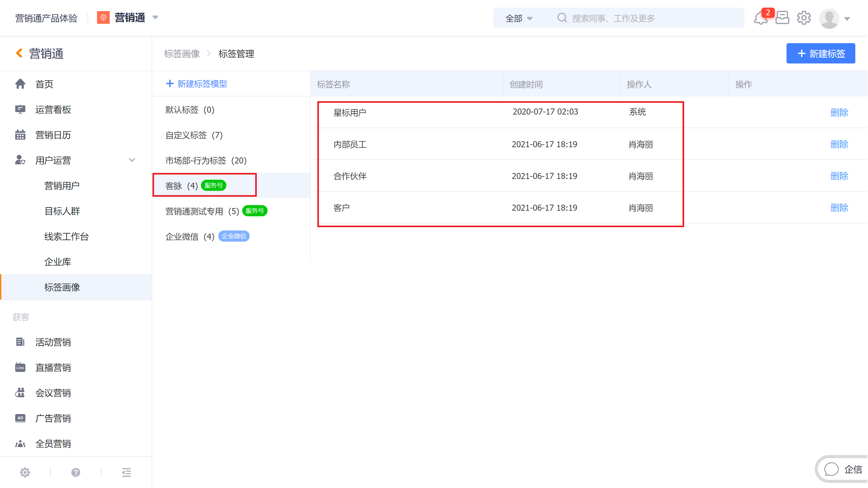Viewport: 868px width, 488px height.
Task: Open 线索工作台 menu item
Action: tap(66, 236)
